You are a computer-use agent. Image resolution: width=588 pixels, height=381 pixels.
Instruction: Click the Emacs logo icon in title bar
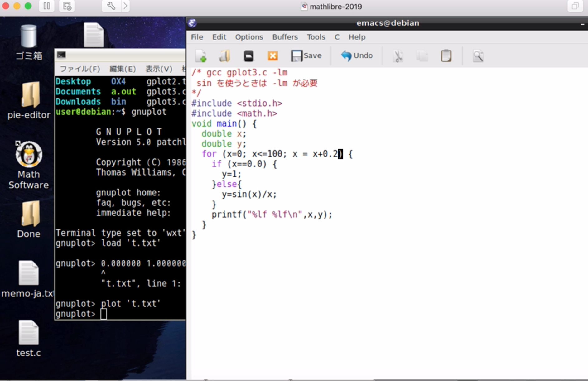click(192, 23)
